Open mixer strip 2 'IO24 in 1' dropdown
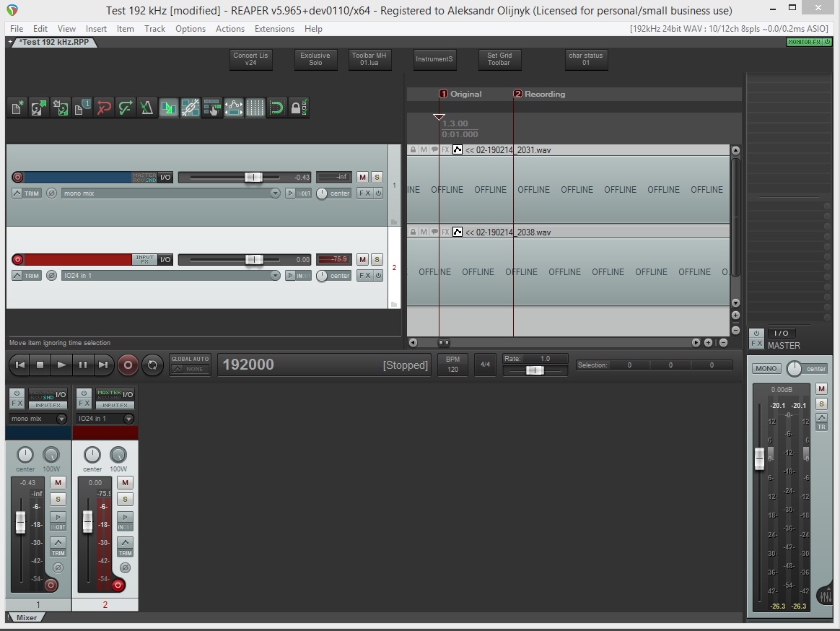Viewport: 840px width, 631px height. pos(105,419)
